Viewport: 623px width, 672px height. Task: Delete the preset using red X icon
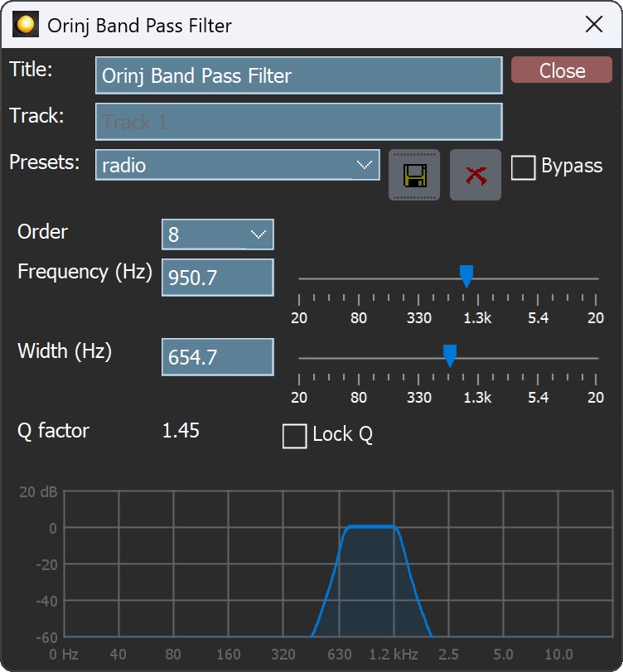tap(476, 176)
